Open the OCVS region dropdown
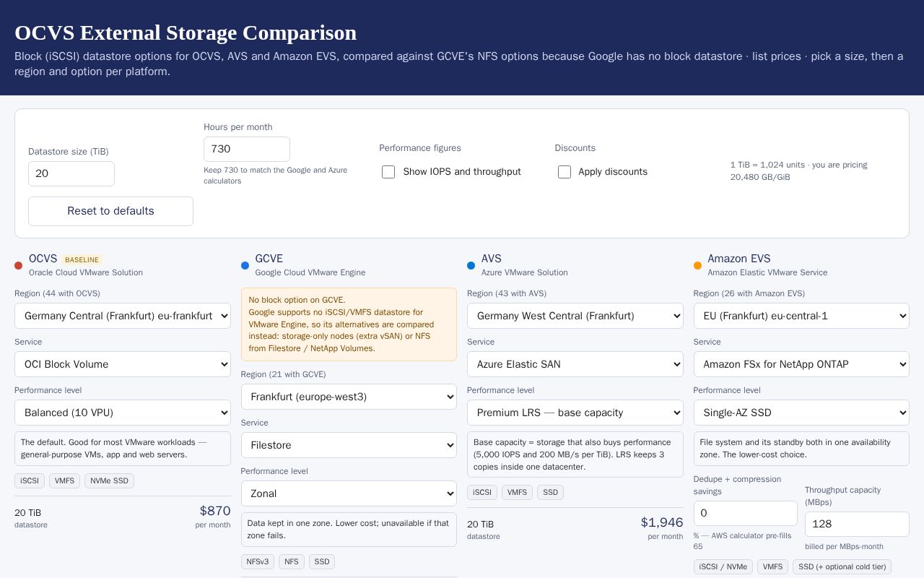Image resolution: width=924 pixels, height=578 pixels. click(123, 316)
